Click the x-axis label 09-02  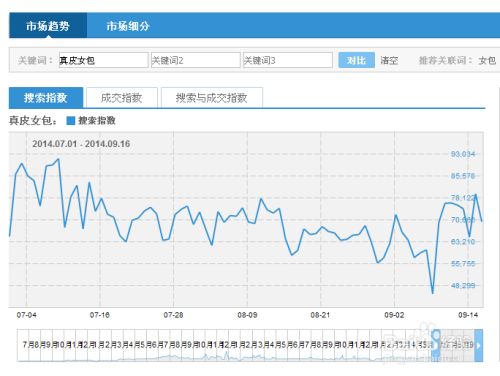(394, 315)
